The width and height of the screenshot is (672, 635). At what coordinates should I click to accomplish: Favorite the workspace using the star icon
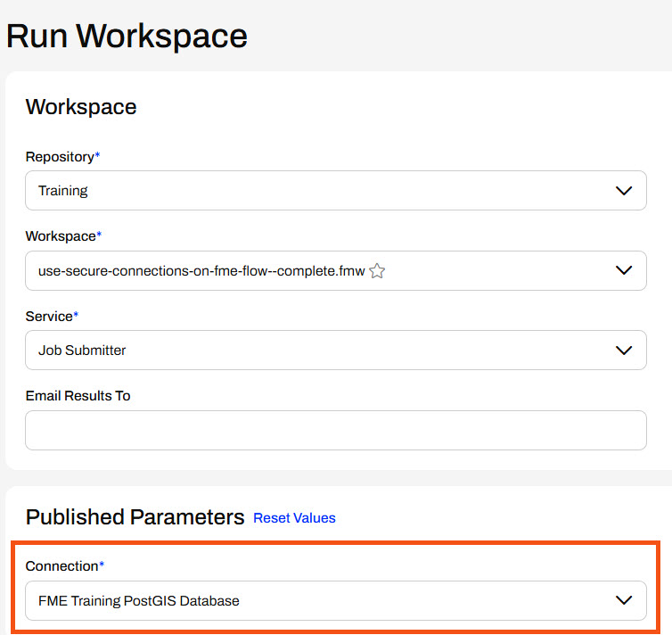pos(377,271)
